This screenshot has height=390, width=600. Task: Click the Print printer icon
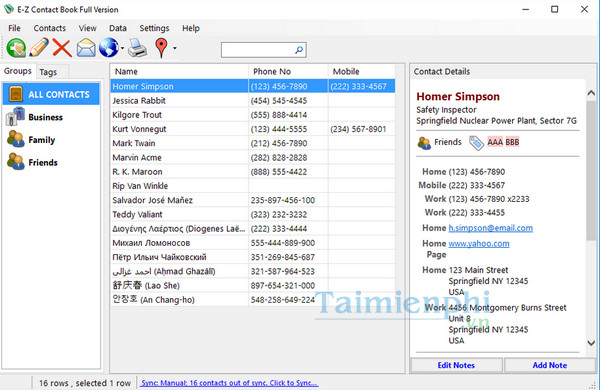click(x=137, y=48)
